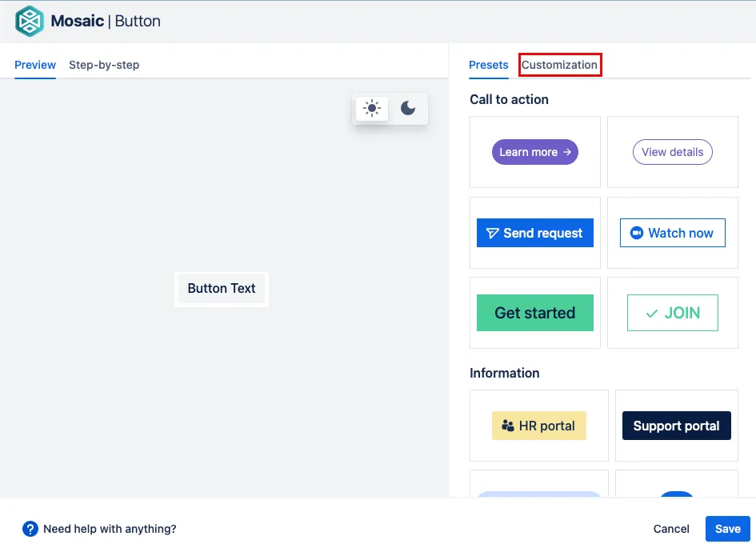Pick the JOIN preset button
Viewport: 756px width, 548px height.
[x=673, y=313]
